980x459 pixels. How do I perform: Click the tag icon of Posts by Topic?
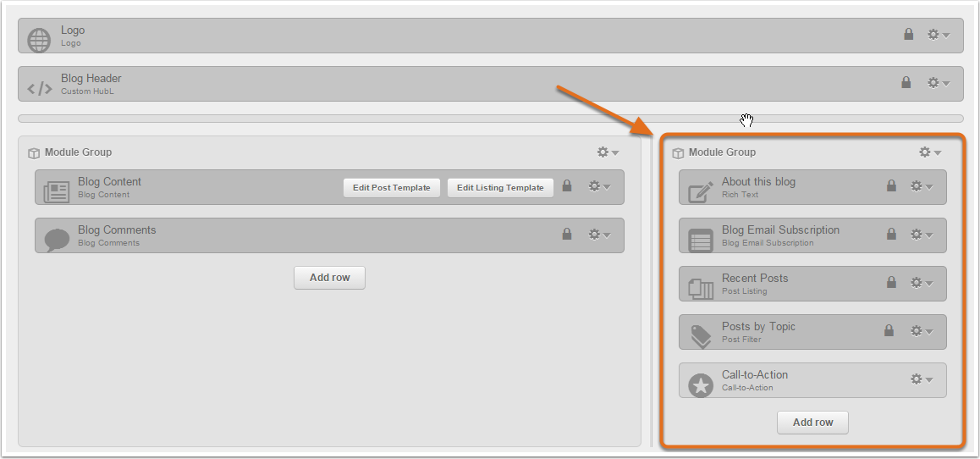(701, 336)
